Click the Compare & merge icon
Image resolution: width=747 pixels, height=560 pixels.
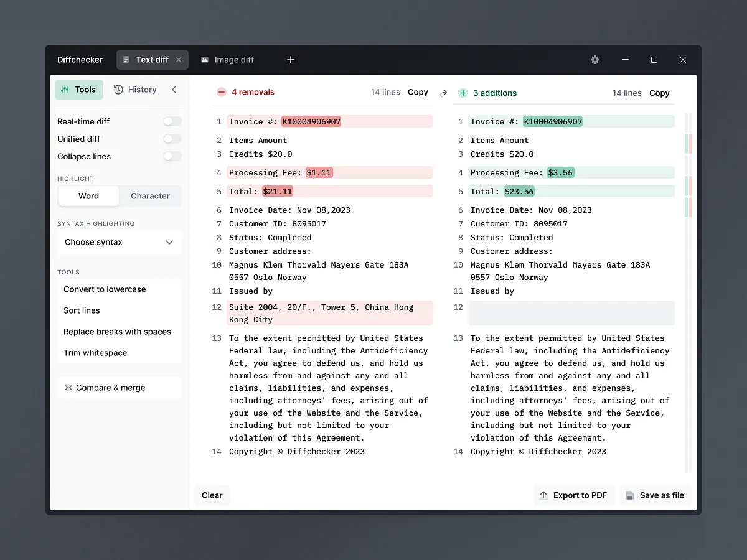[x=68, y=388]
